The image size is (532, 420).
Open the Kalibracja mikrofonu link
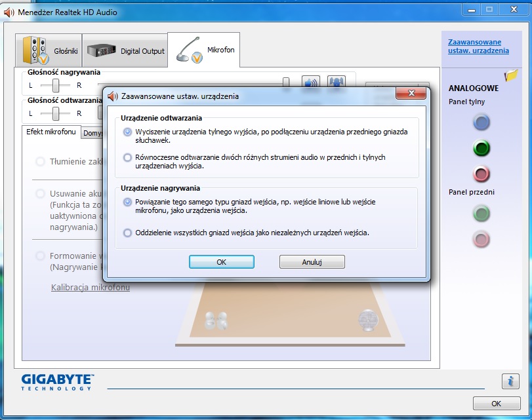tap(91, 288)
